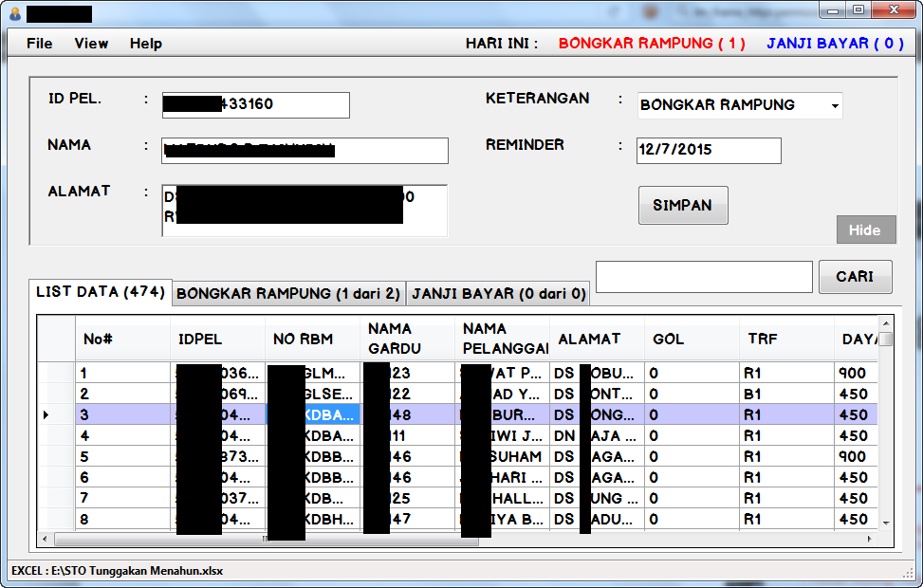Save the record with SIMPAN button
Viewport: 923px width, 588px height.
point(683,206)
